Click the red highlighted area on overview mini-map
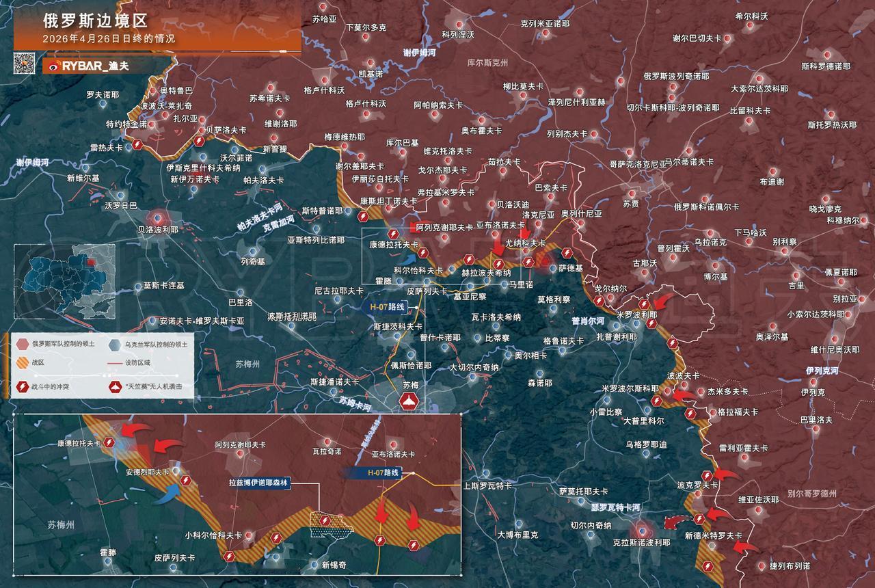The width and height of the screenshot is (875, 588). tap(92, 261)
